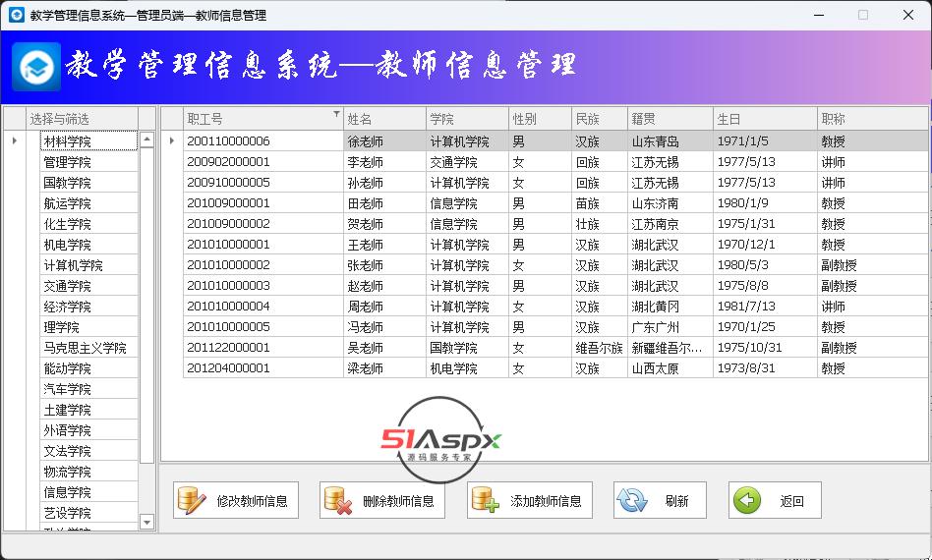Click the green back arrow icon

[747, 500]
